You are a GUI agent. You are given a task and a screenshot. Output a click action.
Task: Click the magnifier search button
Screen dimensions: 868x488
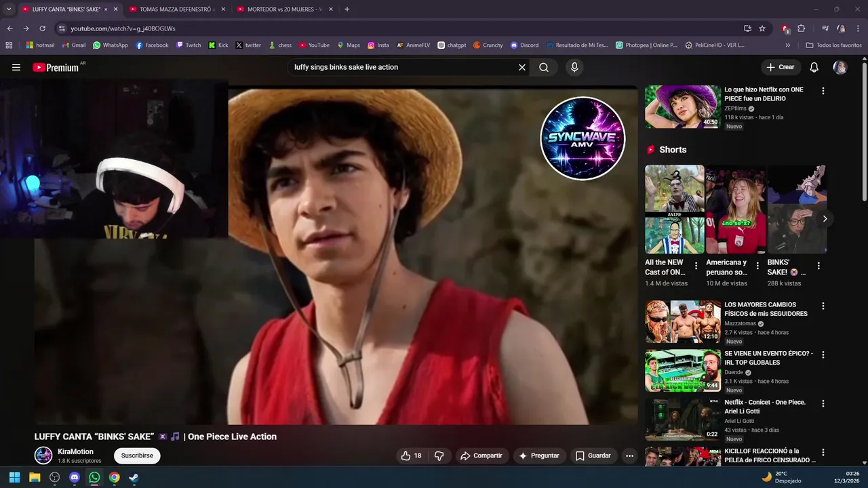pos(544,67)
